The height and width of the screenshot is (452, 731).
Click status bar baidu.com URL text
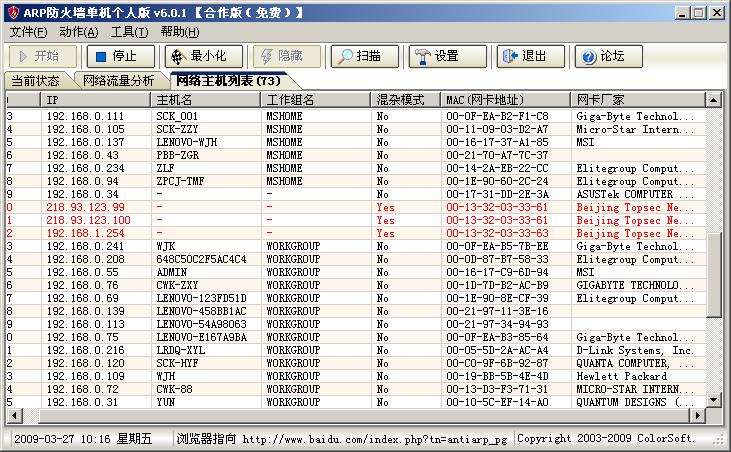pyautogui.click(x=375, y=439)
